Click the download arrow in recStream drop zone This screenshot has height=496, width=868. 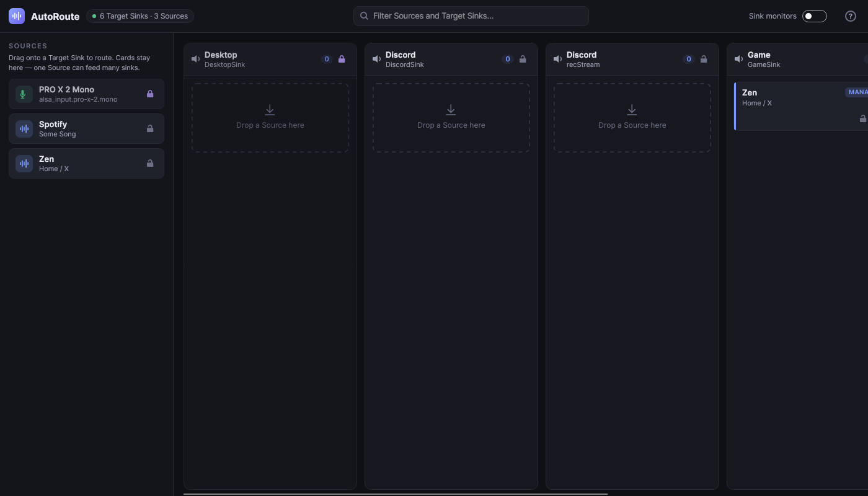coord(632,110)
